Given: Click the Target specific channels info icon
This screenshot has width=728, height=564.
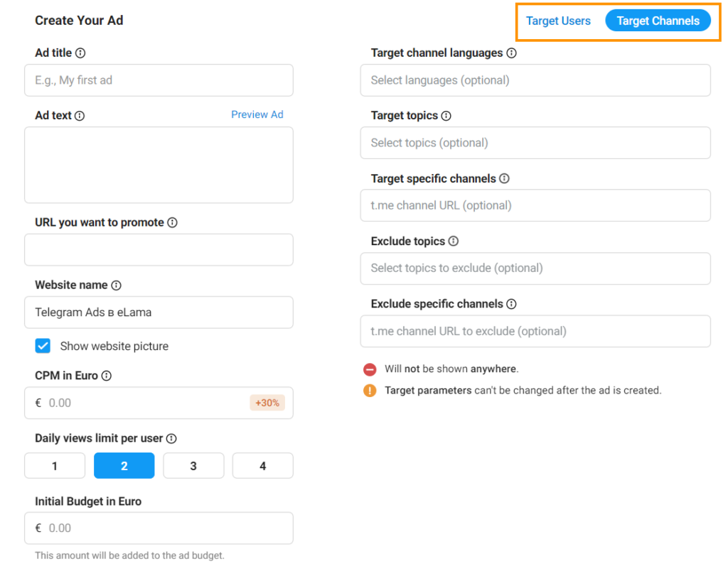Looking at the screenshot, I should tap(505, 178).
